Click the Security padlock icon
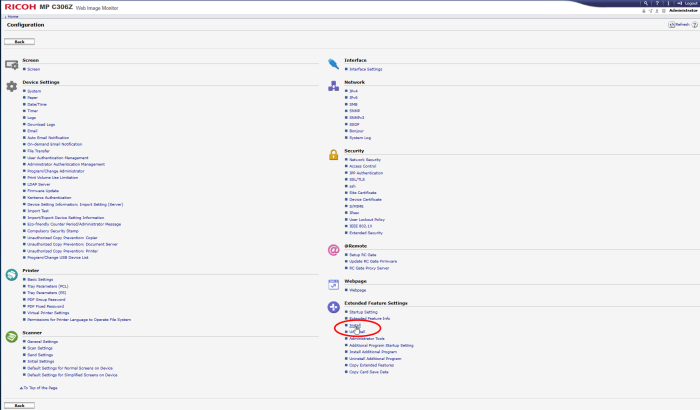Screen dimensions: 700x410 (x=333, y=154)
